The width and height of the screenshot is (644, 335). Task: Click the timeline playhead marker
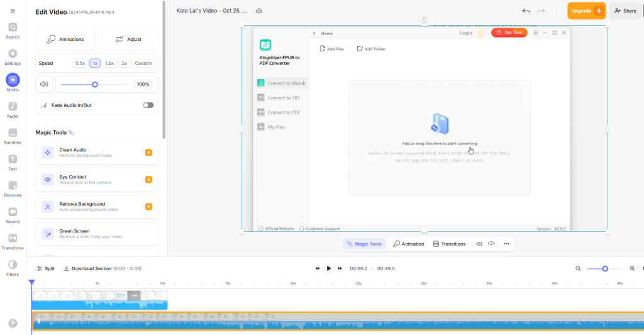click(x=31, y=282)
